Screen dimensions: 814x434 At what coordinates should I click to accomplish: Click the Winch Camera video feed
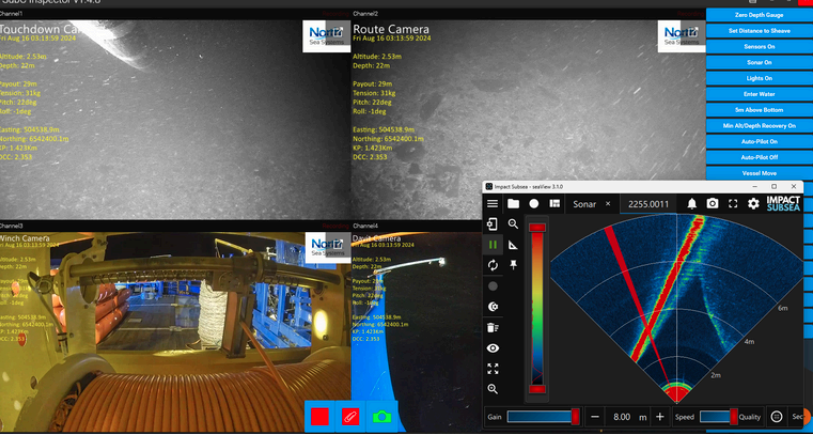175,332
